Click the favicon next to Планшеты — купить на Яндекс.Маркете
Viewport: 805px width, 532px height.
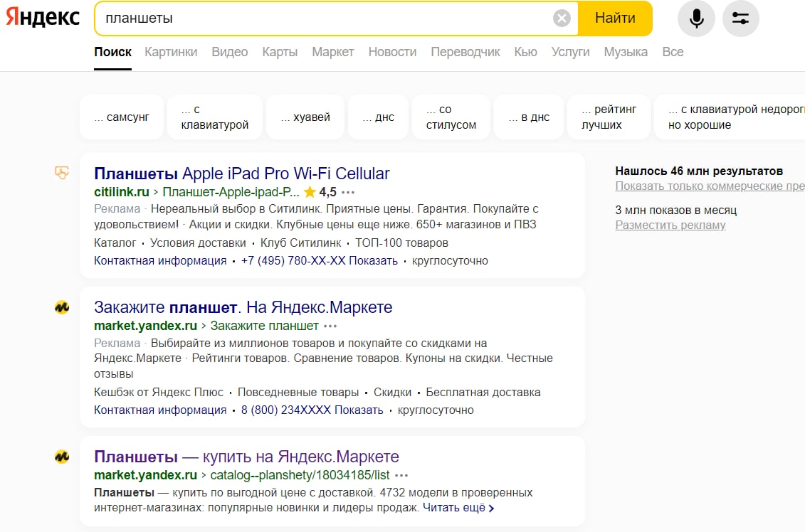click(x=62, y=457)
